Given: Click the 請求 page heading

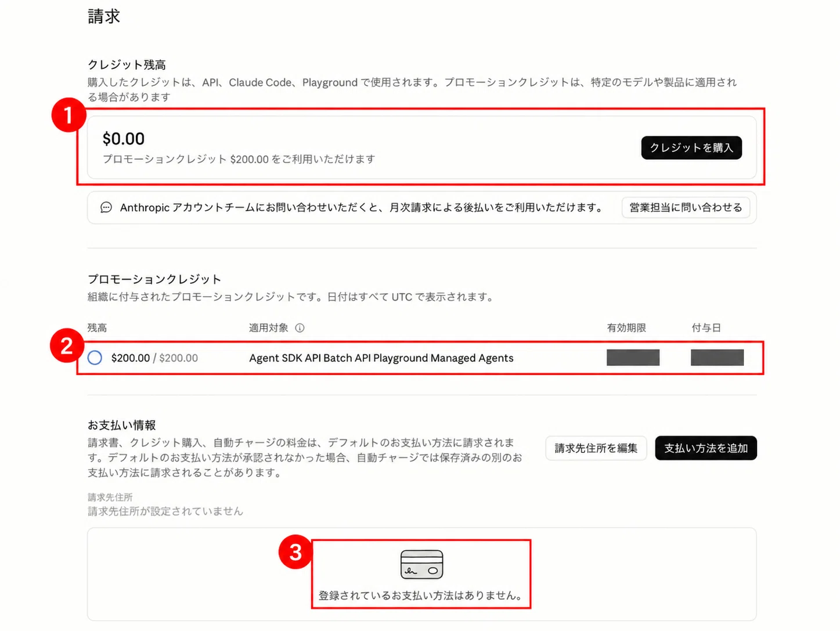Looking at the screenshot, I should pos(104,16).
